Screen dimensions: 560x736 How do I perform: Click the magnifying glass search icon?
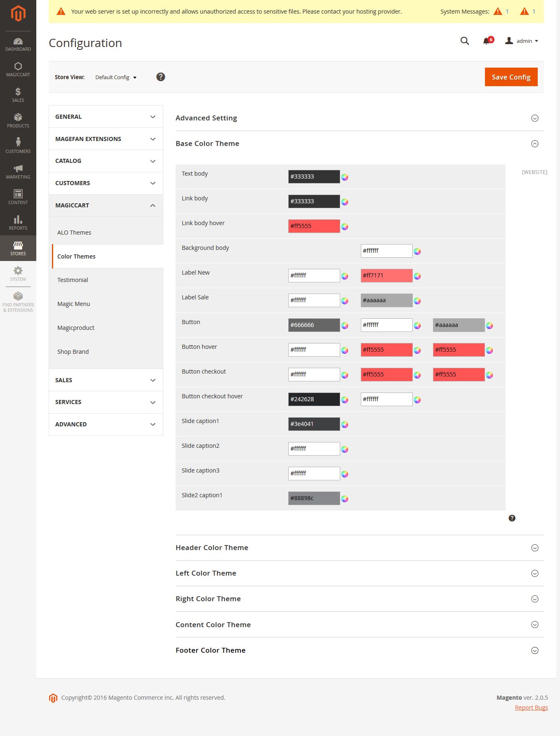[x=465, y=41]
